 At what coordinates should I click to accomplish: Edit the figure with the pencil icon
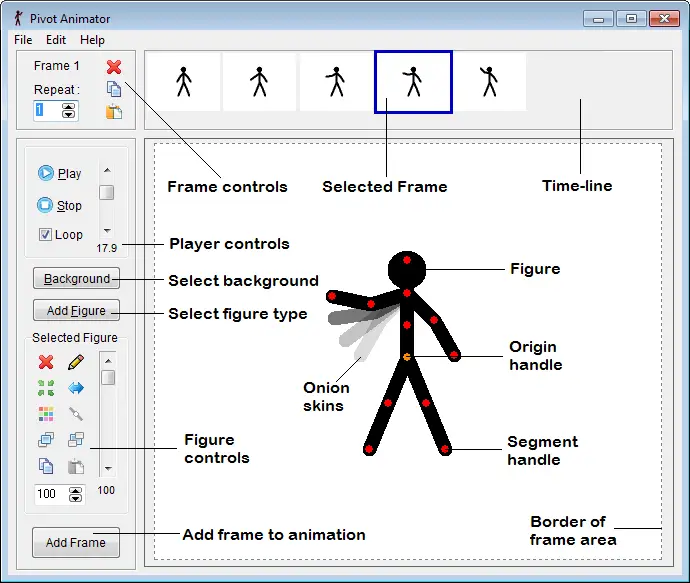coord(76,362)
